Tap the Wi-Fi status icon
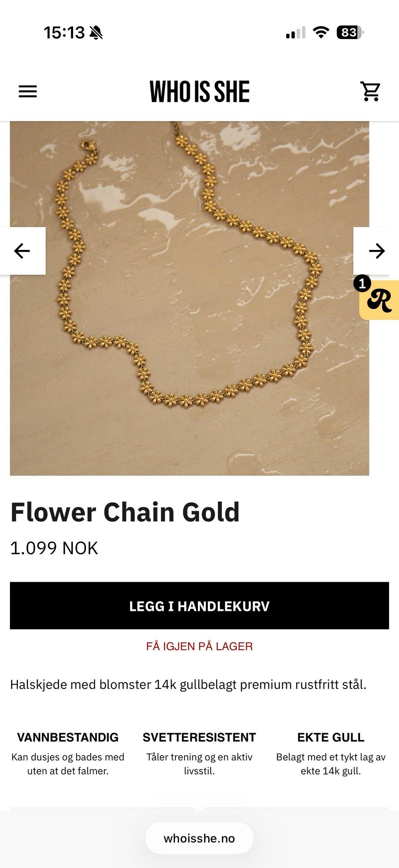The image size is (399, 868). 321,32
